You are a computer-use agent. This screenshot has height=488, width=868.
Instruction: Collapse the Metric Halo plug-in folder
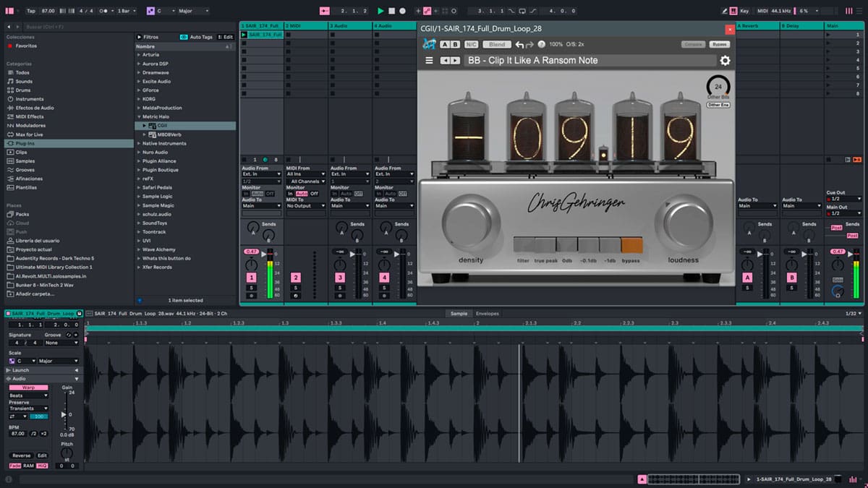click(139, 116)
